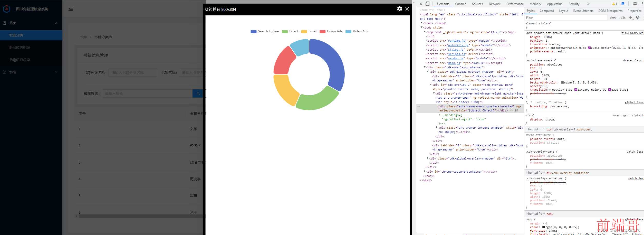Switch to the Sources tab
The width and height of the screenshot is (644, 235).
(x=477, y=4)
